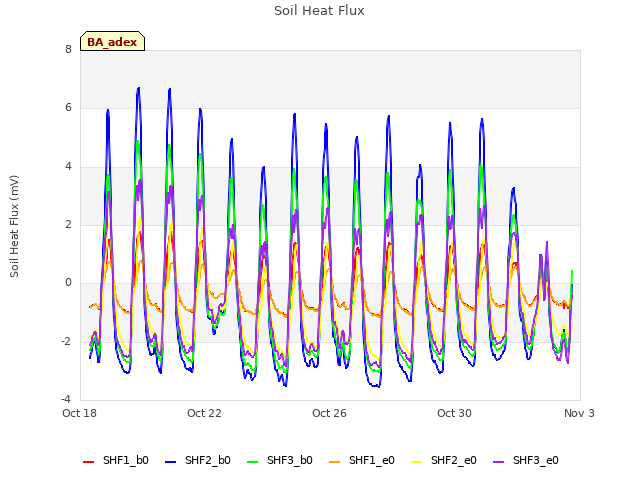Click the y-axis value 6

[68, 108]
